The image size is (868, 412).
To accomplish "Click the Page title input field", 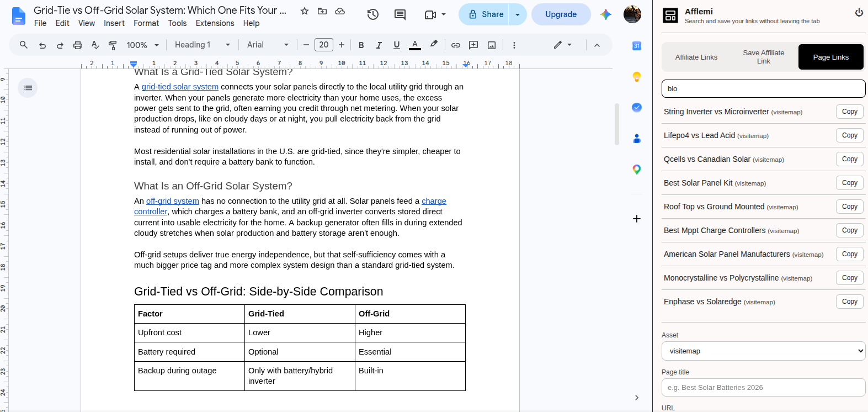I will pos(764,388).
